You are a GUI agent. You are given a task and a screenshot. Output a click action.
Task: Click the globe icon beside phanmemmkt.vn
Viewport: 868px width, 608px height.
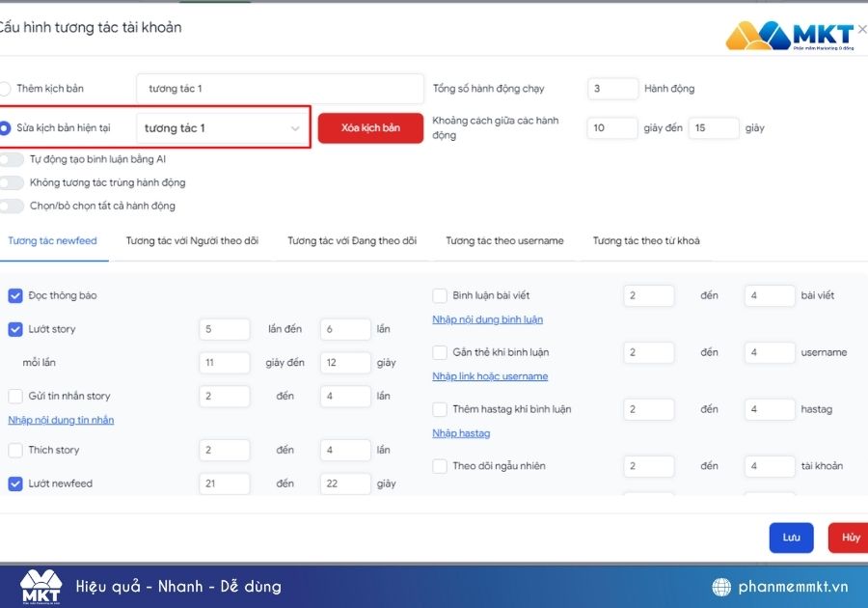click(x=721, y=587)
